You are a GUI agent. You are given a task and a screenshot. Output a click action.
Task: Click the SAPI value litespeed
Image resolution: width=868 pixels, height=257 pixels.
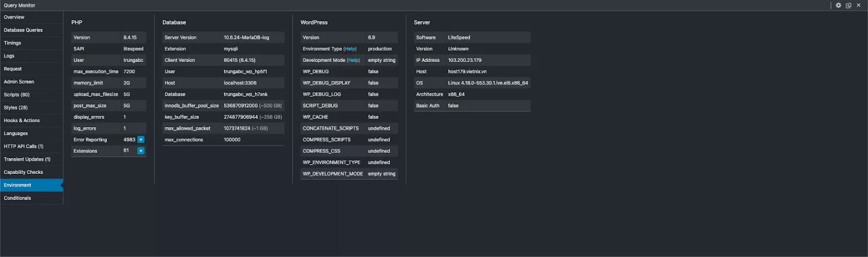point(133,49)
